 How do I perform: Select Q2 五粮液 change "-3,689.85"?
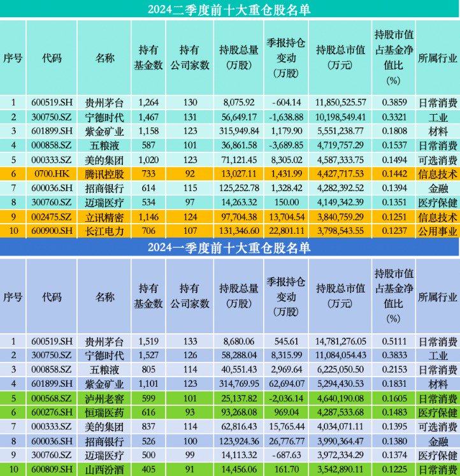(x=286, y=145)
